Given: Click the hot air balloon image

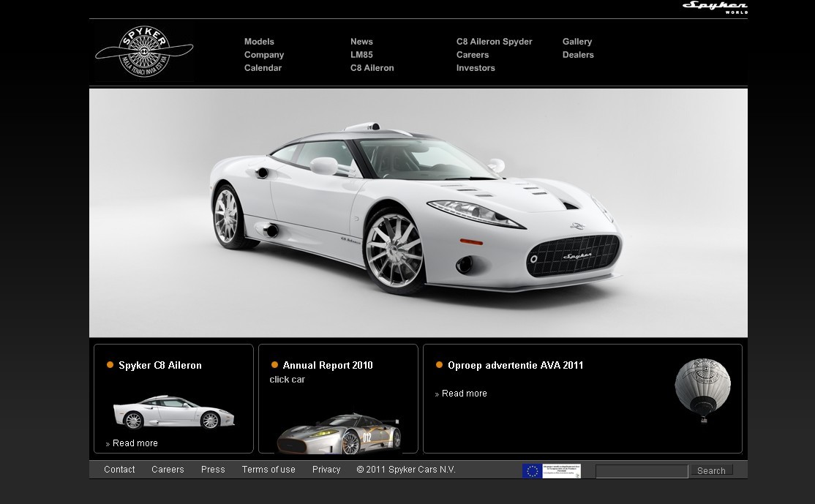Looking at the screenshot, I should (702, 390).
